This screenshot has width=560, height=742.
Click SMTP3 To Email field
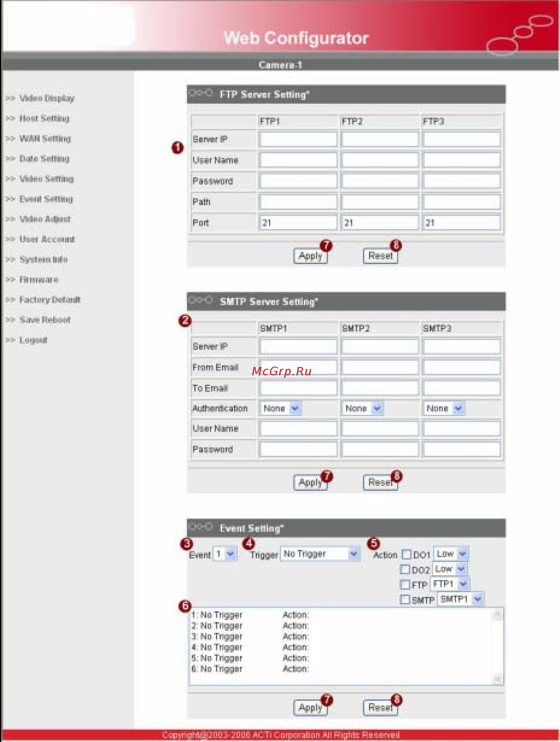pyautogui.click(x=462, y=388)
